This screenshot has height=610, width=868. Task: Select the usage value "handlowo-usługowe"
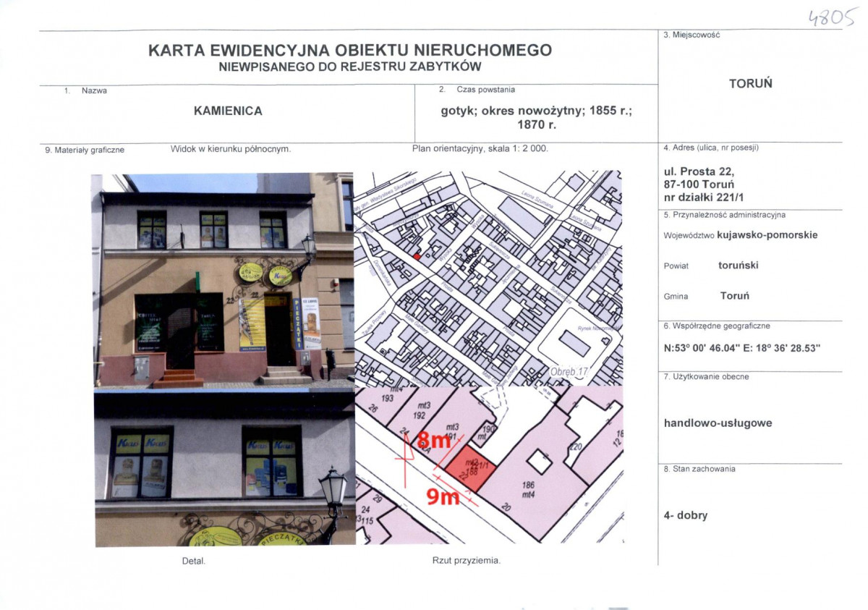(718, 423)
